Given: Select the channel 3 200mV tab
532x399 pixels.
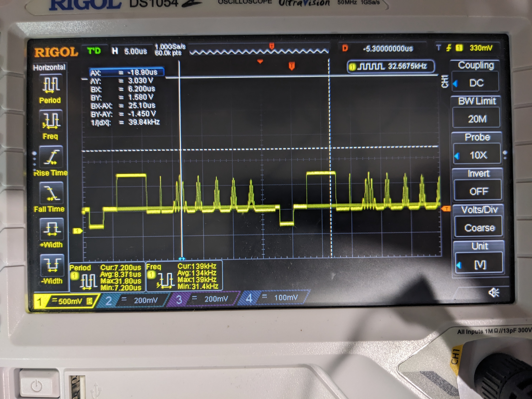Looking at the screenshot, I should click(204, 299).
